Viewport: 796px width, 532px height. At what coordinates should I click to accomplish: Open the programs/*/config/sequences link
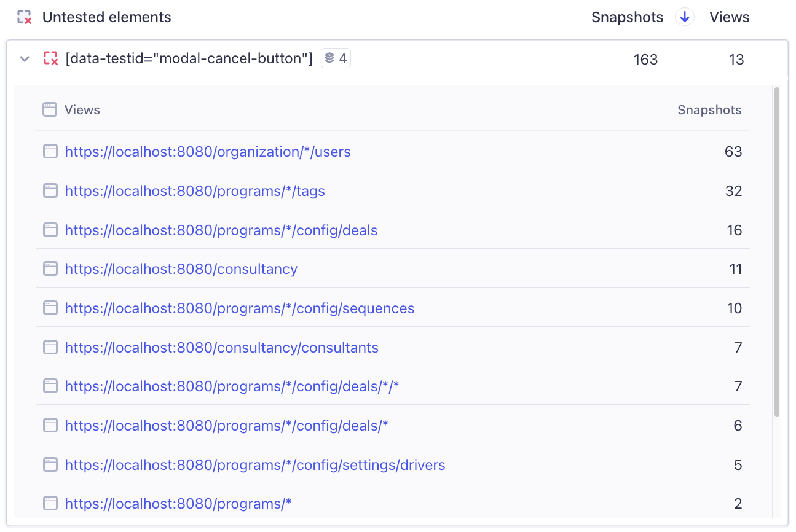pos(240,308)
